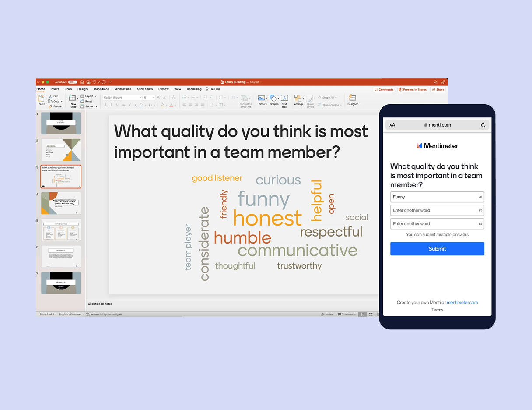532x410 pixels.
Task: Reload the menti.com page
Action: point(483,125)
